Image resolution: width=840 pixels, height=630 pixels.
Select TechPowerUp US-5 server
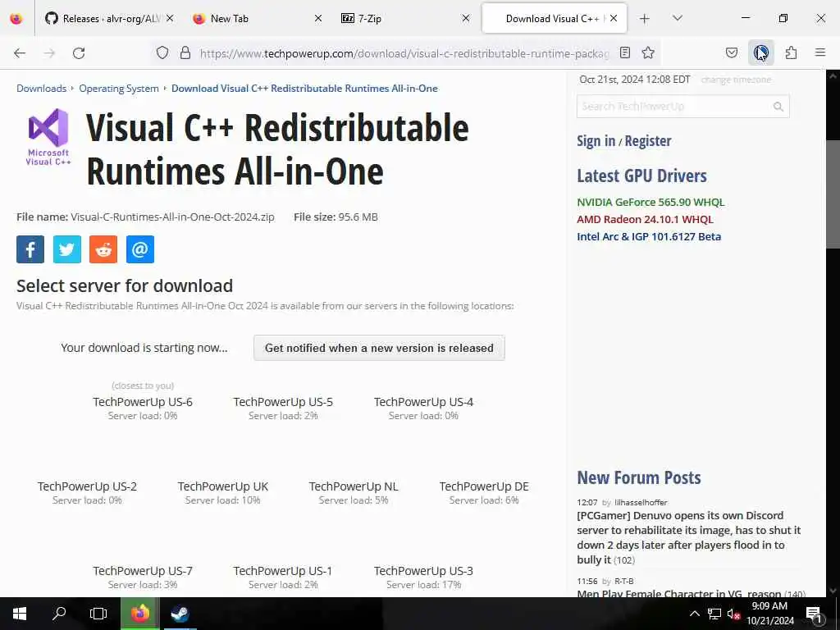(283, 408)
